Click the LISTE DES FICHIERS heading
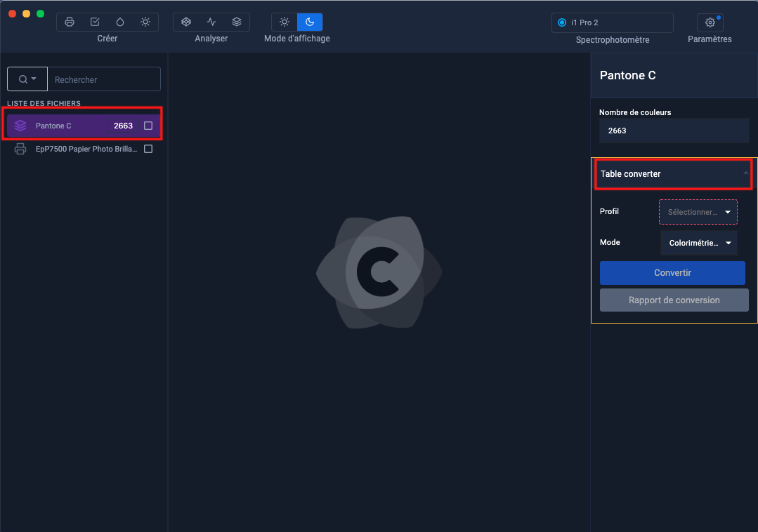 (x=44, y=103)
